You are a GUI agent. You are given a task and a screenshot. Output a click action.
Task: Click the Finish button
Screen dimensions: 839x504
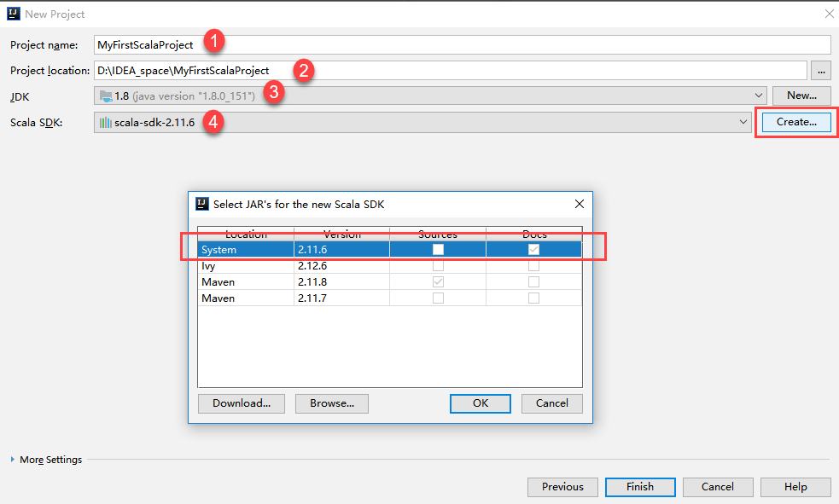[640, 487]
